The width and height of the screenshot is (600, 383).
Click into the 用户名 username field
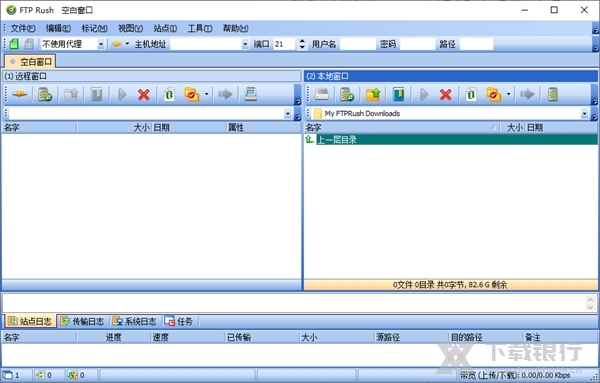coord(357,44)
